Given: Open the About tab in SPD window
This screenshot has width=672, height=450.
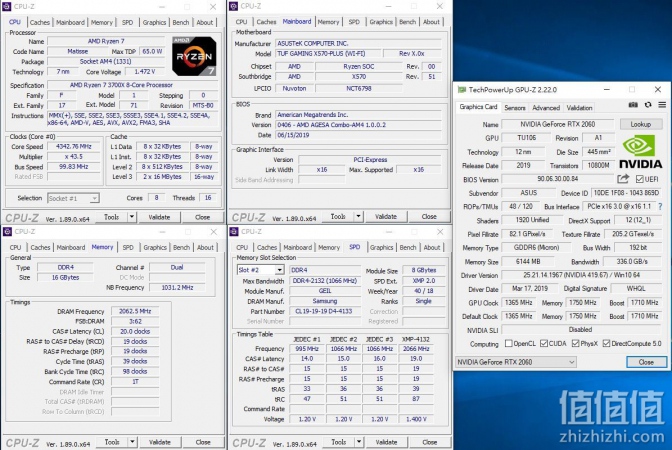Looking at the screenshot, I should point(432,247).
